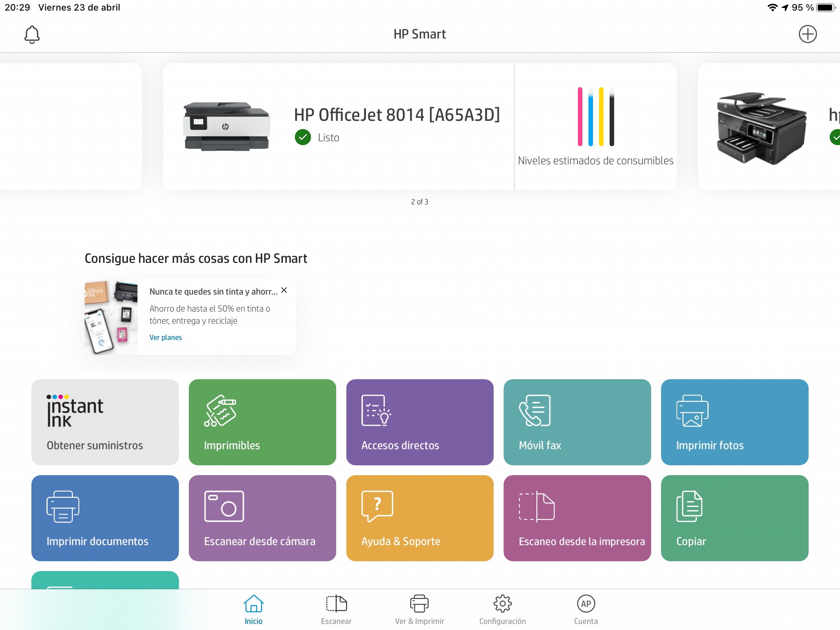
Task: Tap the HP OfficeJet 8014 [A65A3D] name
Action: pyautogui.click(x=397, y=115)
